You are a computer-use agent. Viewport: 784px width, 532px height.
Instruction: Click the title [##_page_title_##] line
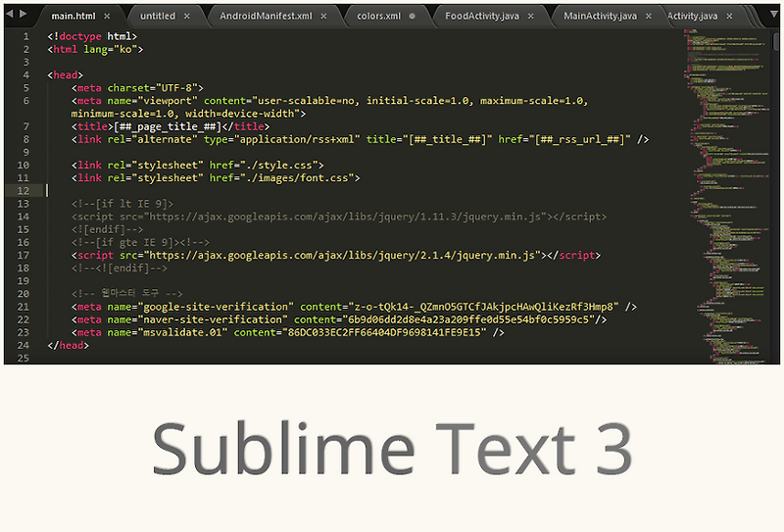170,126
